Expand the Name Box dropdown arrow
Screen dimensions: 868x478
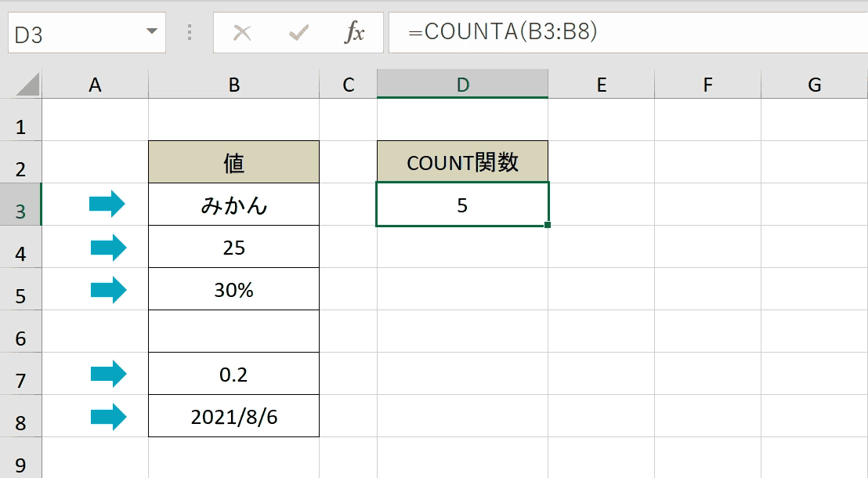pyautogui.click(x=152, y=31)
